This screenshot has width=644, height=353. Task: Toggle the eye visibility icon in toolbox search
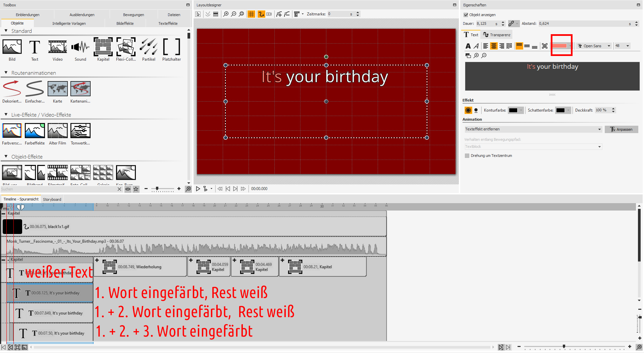(128, 189)
